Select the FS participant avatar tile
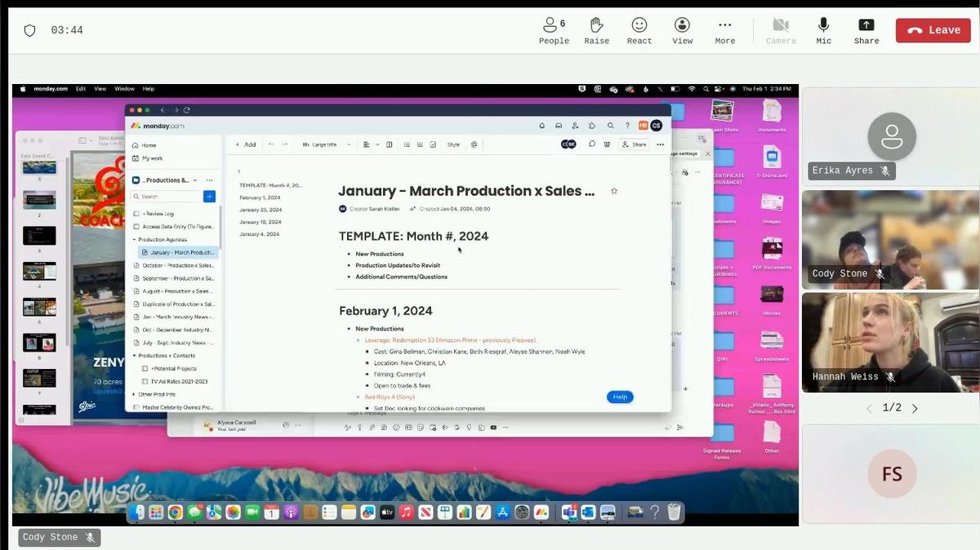 coord(891,474)
